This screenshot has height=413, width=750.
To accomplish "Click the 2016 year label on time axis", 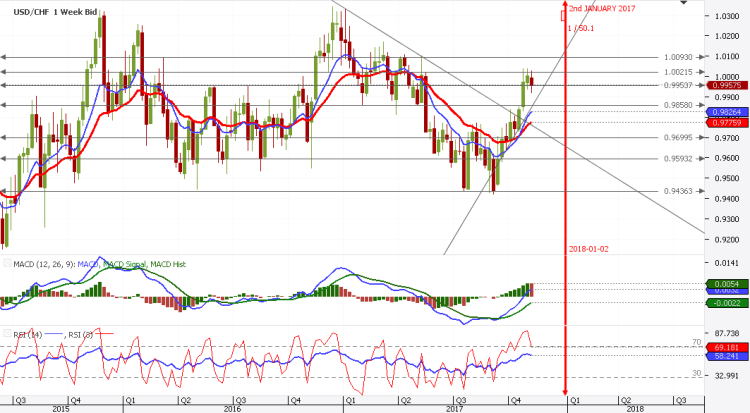I will click(x=232, y=408).
